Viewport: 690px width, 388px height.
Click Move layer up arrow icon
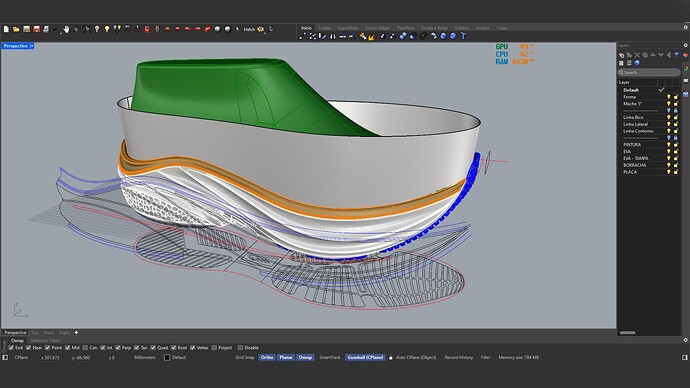[653, 55]
